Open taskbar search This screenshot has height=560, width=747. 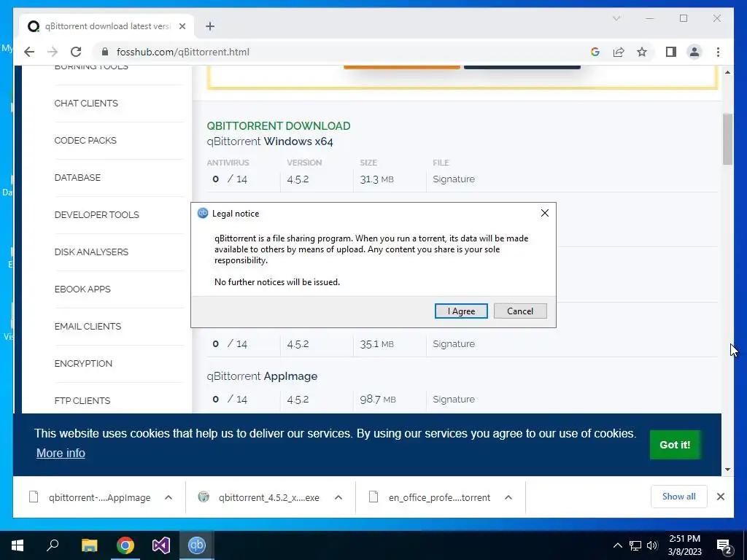point(53,545)
